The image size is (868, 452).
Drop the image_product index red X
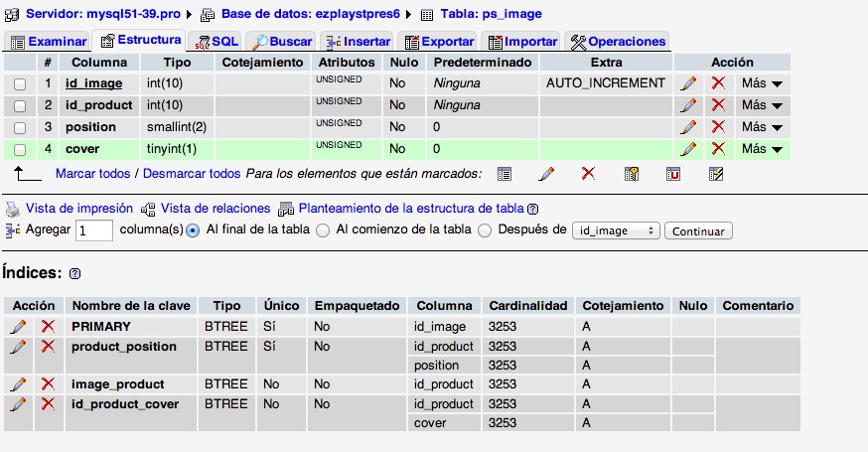(48, 383)
